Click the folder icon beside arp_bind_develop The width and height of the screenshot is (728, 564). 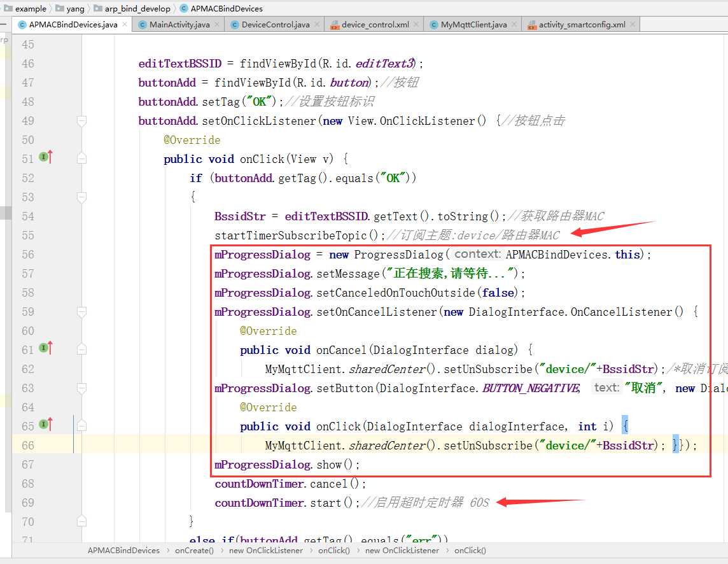(x=98, y=8)
